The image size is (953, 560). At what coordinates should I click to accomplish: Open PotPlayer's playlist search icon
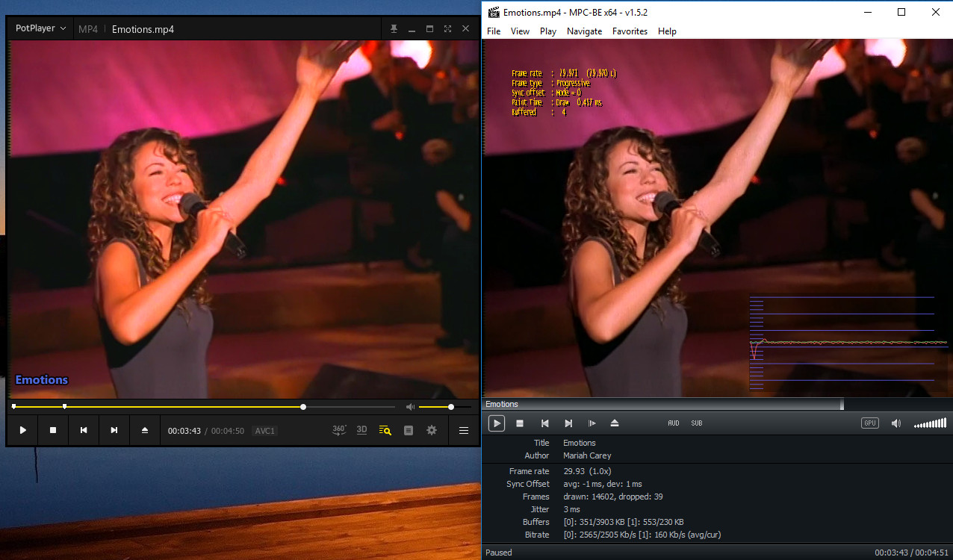(x=385, y=430)
